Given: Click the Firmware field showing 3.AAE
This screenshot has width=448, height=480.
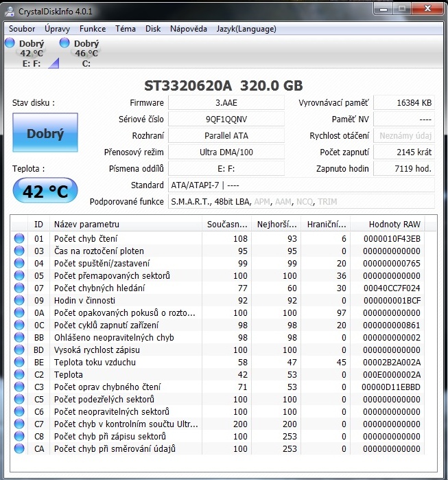Looking at the screenshot, I should click(x=226, y=102).
